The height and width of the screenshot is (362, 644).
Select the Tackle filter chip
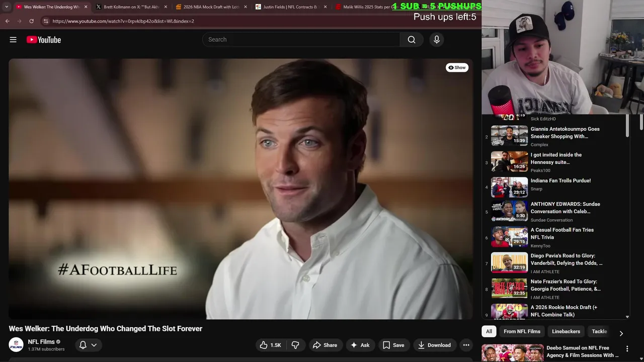599,331
